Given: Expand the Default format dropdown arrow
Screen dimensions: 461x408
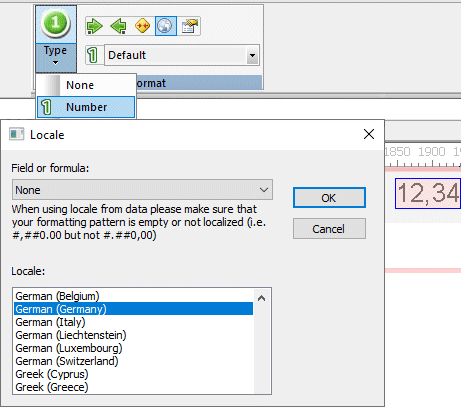Looking at the screenshot, I should (x=253, y=55).
